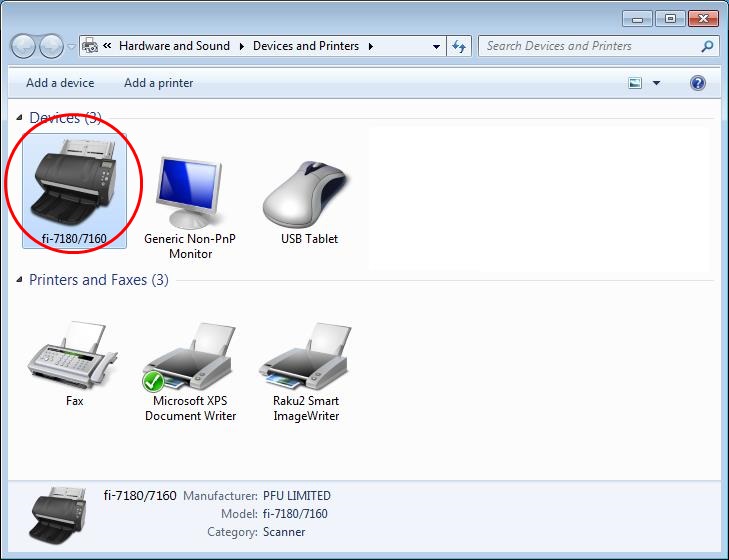Collapse the Devices group
The image size is (729, 560).
click(20, 118)
